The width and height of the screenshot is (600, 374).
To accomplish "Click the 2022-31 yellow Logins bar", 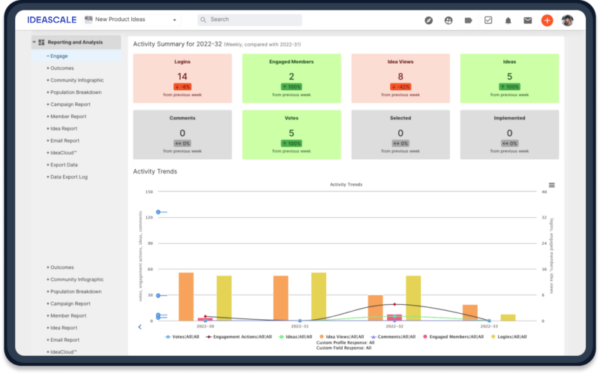I will pyautogui.click(x=319, y=297).
